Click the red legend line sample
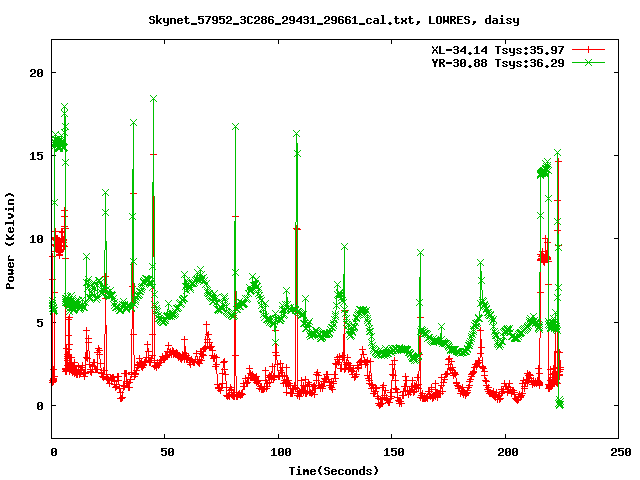 point(588,50)
